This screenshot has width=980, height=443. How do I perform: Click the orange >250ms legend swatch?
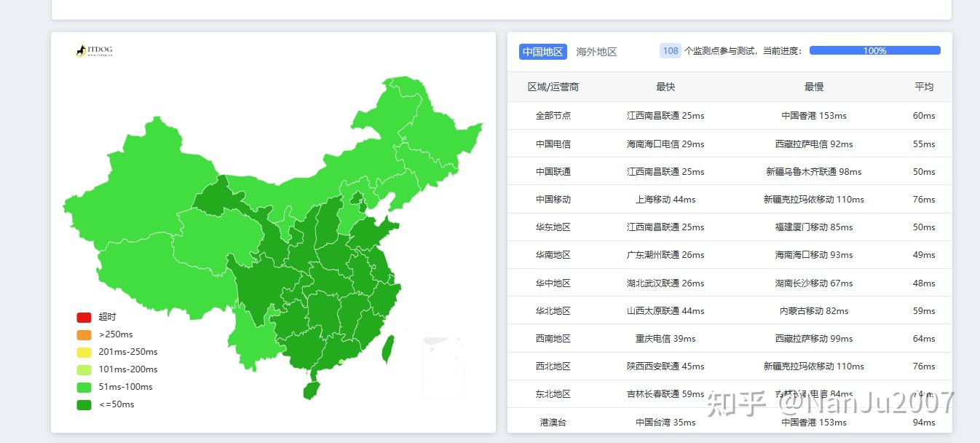[82, 334]
